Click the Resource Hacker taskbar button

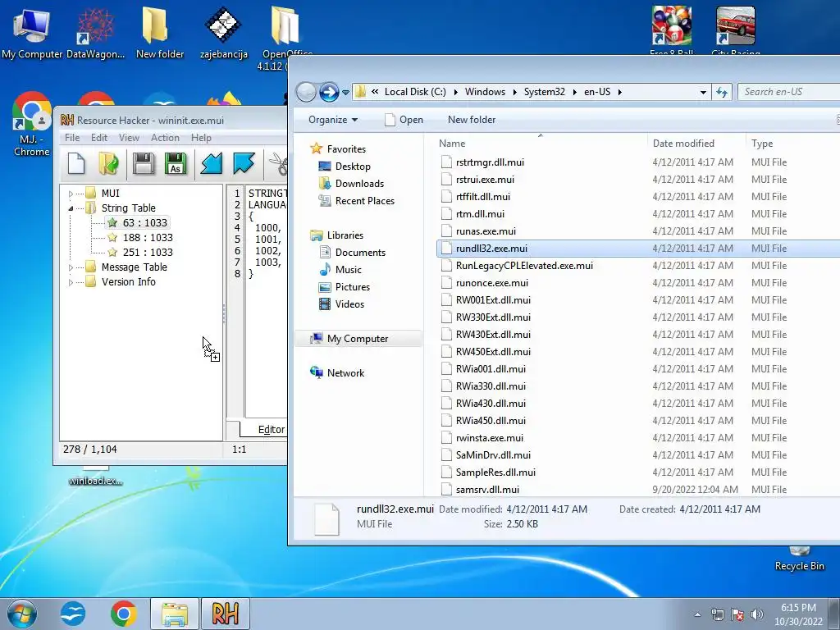click(x=225, y=614)
